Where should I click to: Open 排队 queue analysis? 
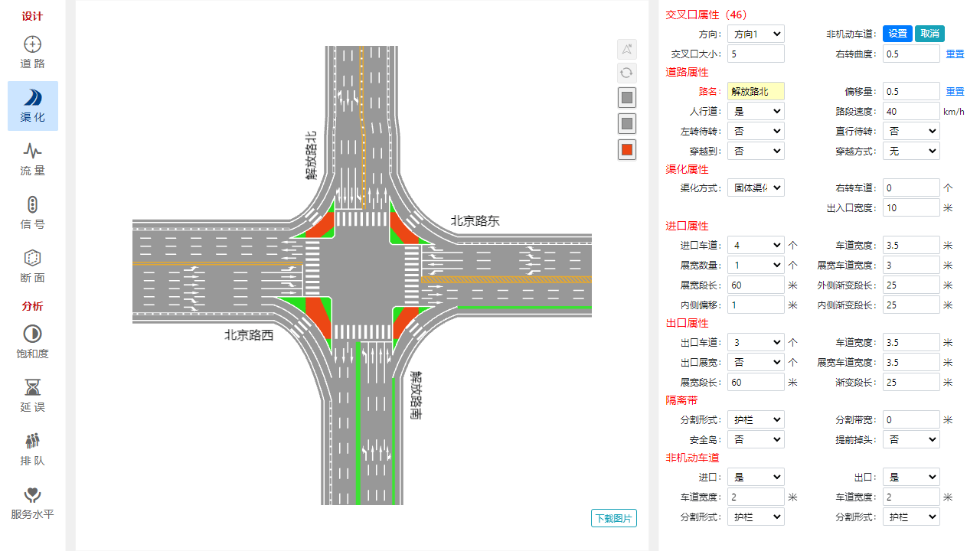click(33, 449)
